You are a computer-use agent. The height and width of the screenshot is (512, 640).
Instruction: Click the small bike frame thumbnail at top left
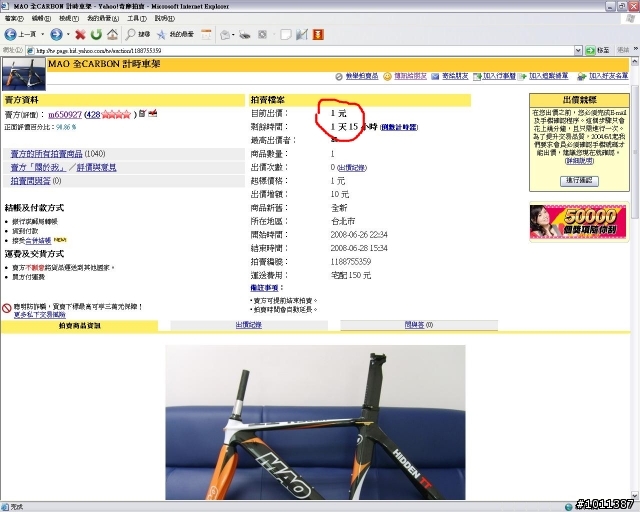[x=24, y=74]
